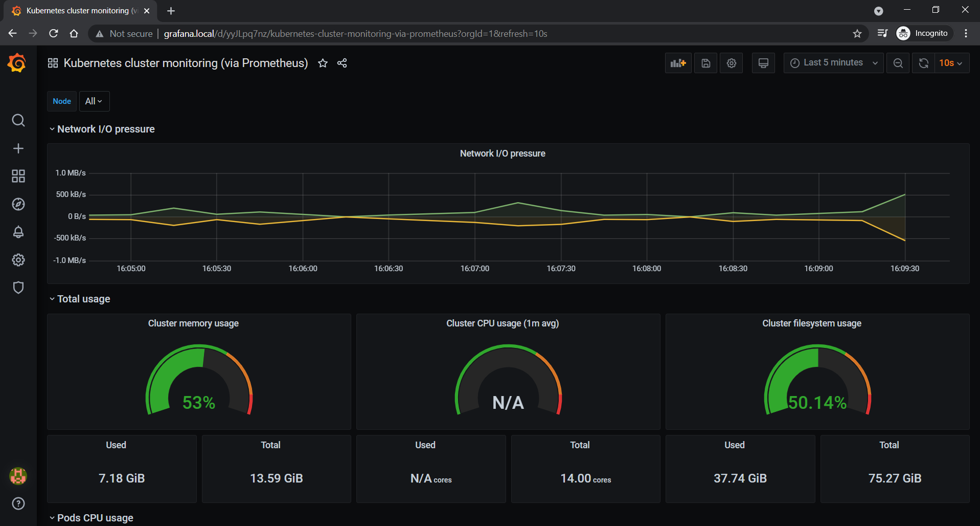
Task: Open the Cluster filesystem usage panel menu
Action: coord(812,323)
